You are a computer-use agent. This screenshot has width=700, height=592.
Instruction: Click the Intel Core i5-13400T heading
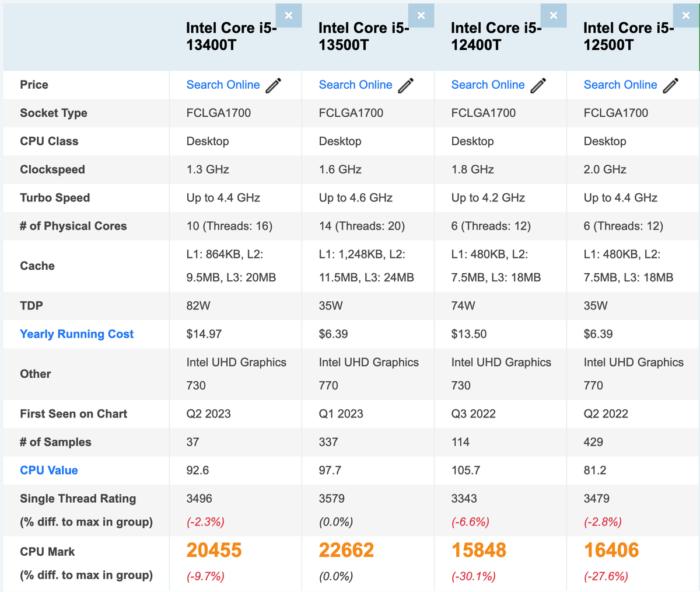231,36
